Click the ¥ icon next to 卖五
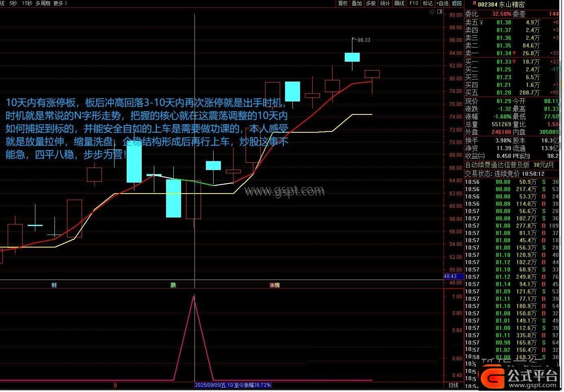 click(481, 23)
